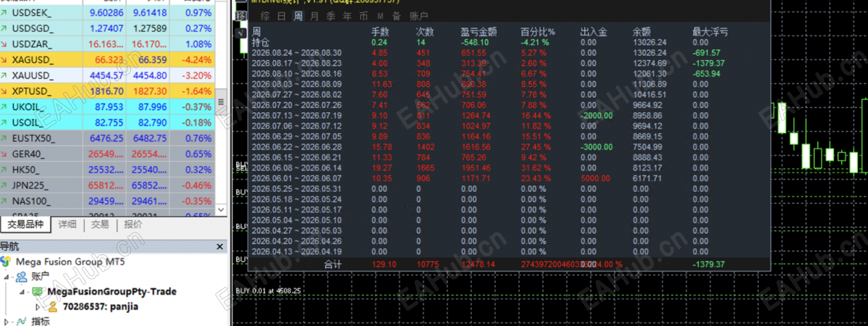This screenshot has height=326, width=868.
Task: Click the 余额 column header
Action: point(642,32)
